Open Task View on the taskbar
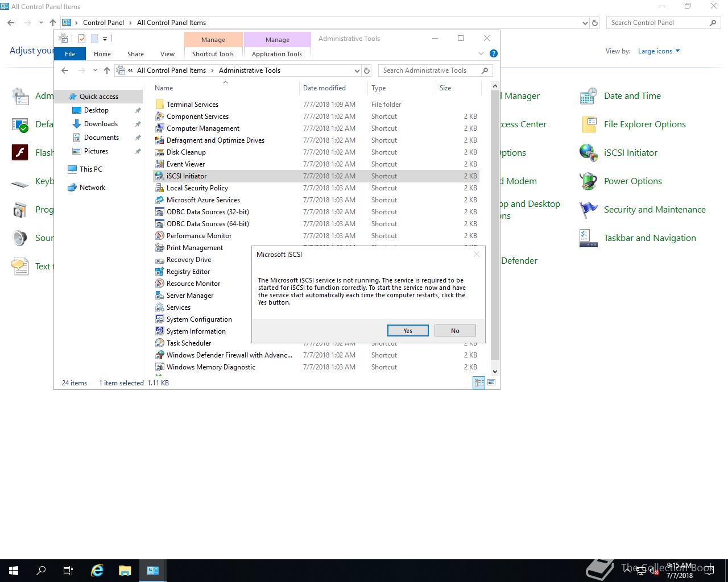The height and width of the screenshot is (582, 728). (x=68, y=571)
